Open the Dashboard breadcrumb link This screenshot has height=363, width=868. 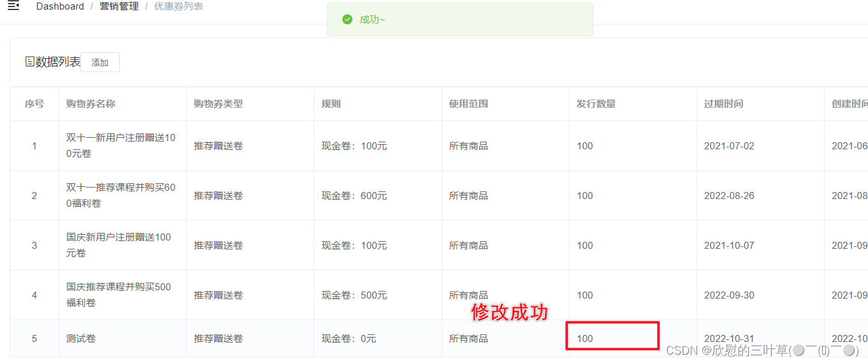tap(60, 6)
